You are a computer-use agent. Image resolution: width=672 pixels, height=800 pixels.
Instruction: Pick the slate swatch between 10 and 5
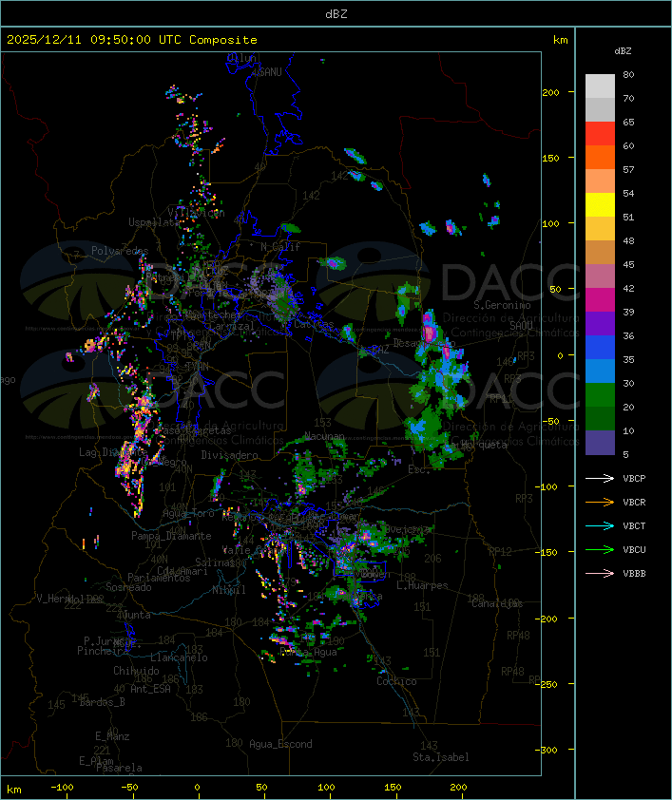tap(600, 443)
